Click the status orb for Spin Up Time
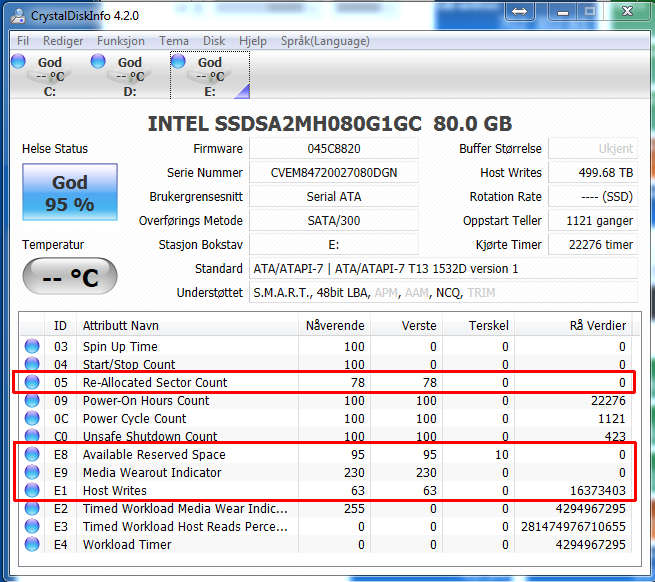This screenshot has width=655, height=582. 32,346
